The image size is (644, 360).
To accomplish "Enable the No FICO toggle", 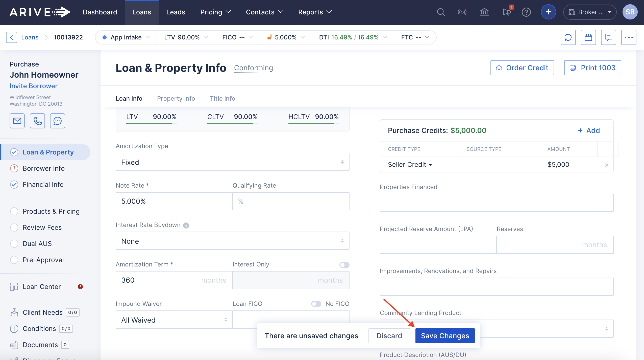I will 316,304.
